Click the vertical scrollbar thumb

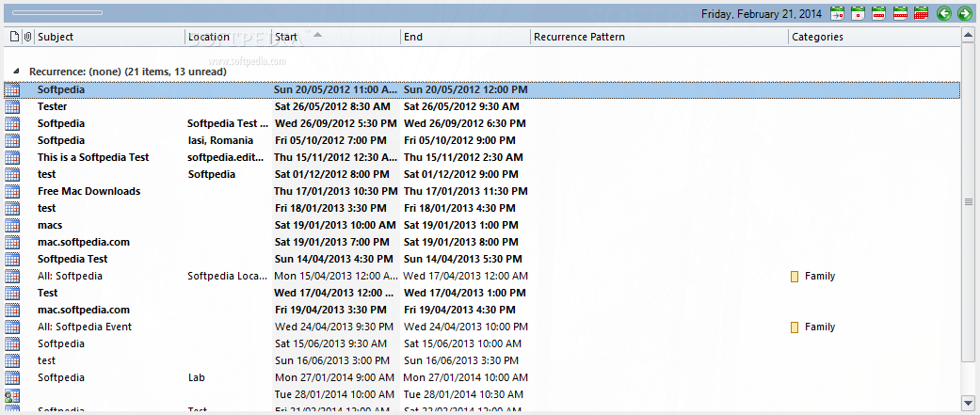pyautogui.click(x=969, y=202)
